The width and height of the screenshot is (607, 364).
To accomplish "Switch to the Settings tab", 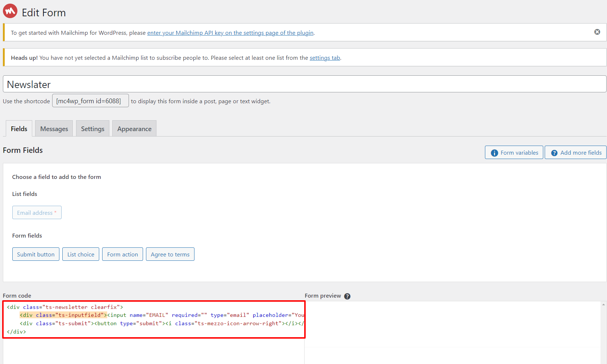I will tap(92, 129).
